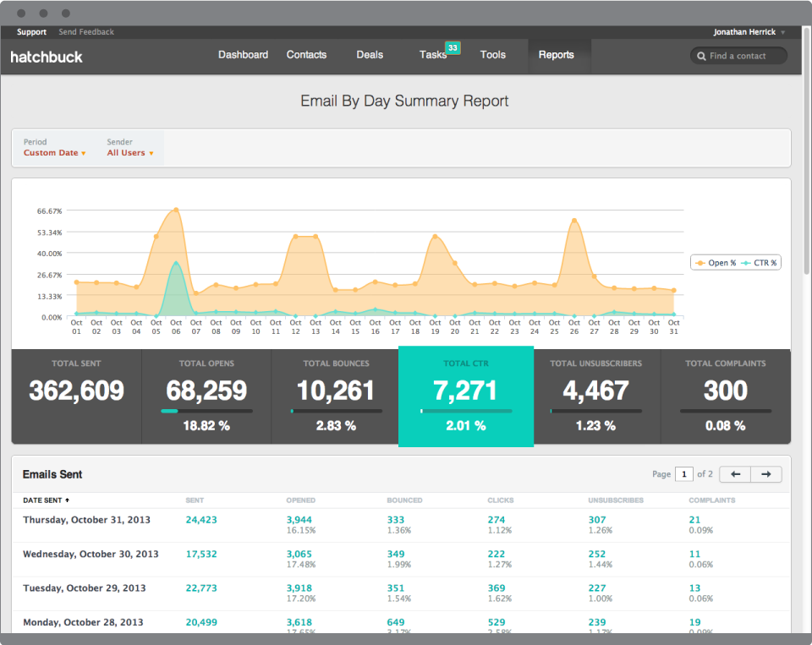Click the search magnifier icon

pyautogui.click(x=701, y=56)
